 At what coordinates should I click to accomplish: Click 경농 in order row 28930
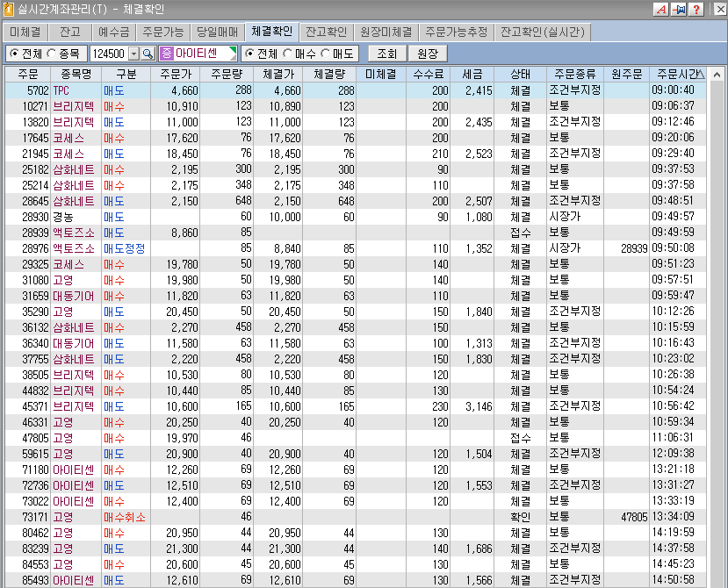[x=63, y=217]
